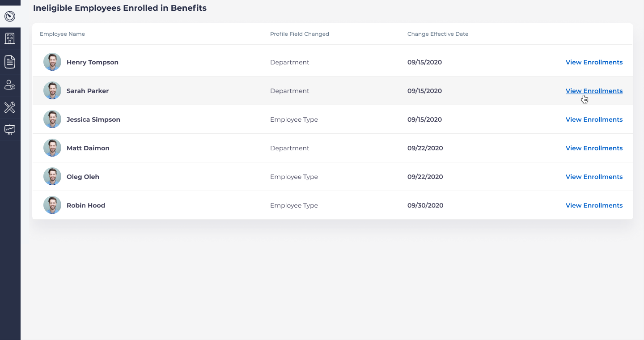Viewport: 644px width, 340px height.
Task: Click the Employee Name column header
Action: point(62,34)
